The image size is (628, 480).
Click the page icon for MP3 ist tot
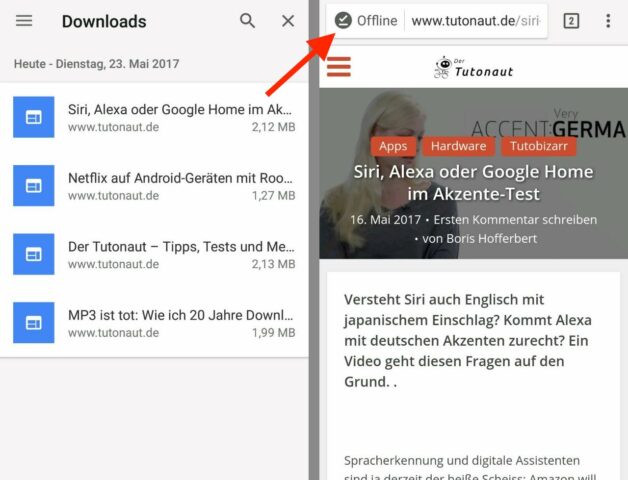click(x=33, y=322)
